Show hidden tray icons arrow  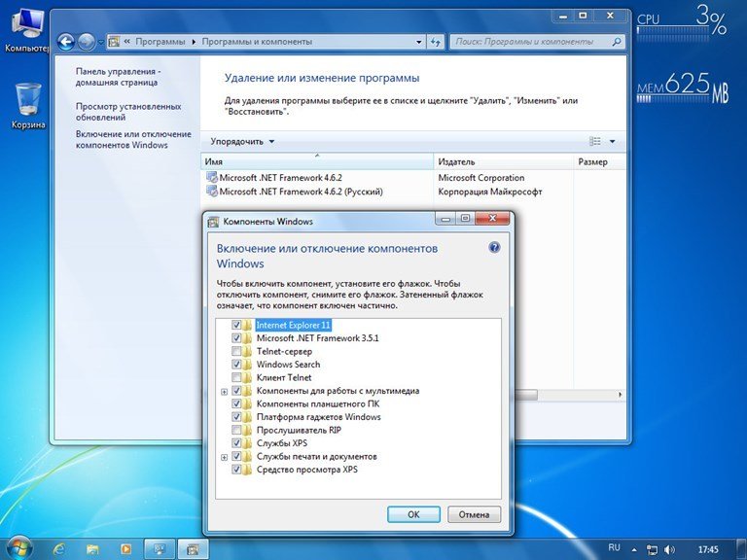pyautogui.click(x=634, y=550)
